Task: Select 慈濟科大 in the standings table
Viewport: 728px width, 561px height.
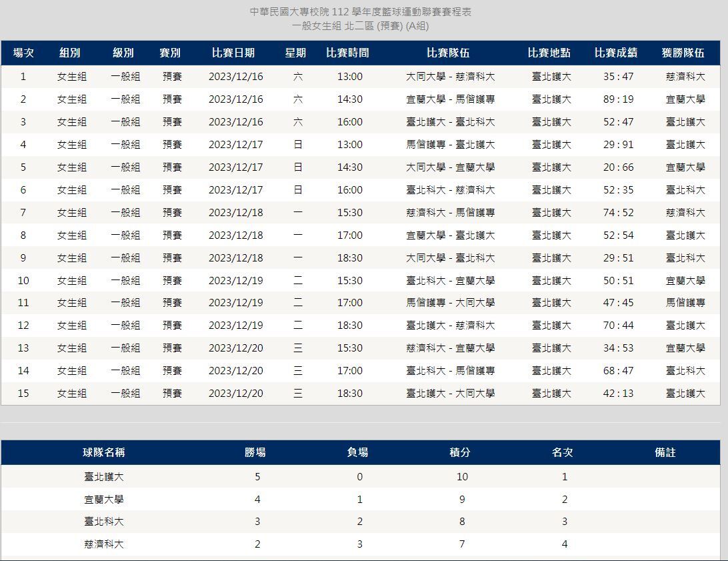Action: (x=104, y=544)
